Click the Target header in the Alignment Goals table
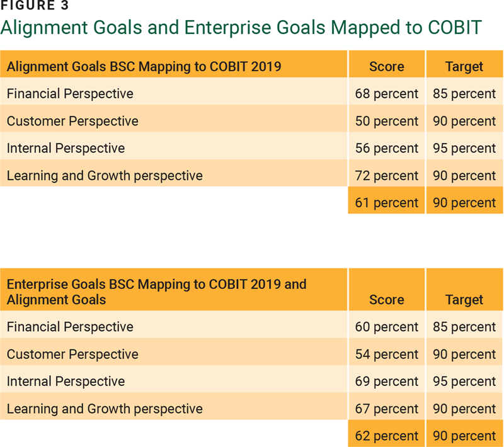Viewport: 504px width, 447px height. click(x=464, y=66)
